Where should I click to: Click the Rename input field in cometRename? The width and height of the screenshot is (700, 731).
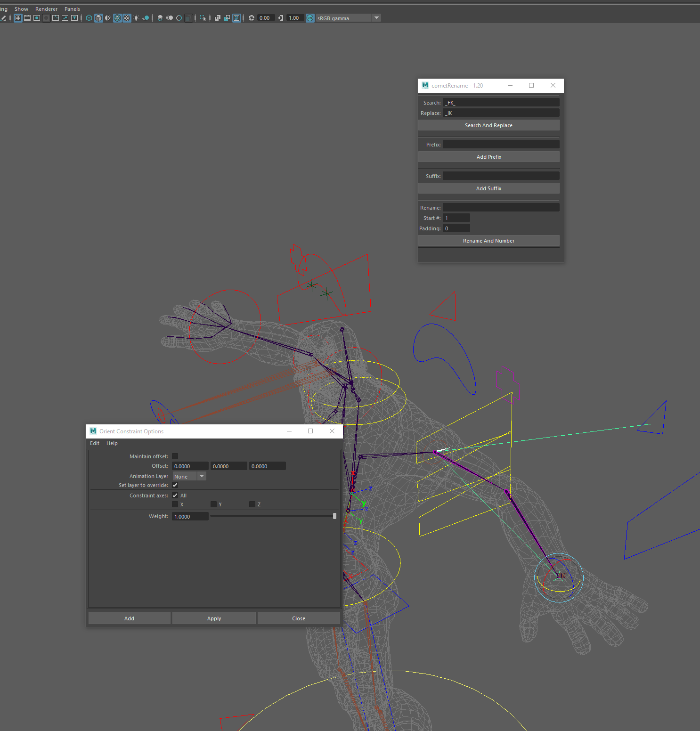point(500,207)
